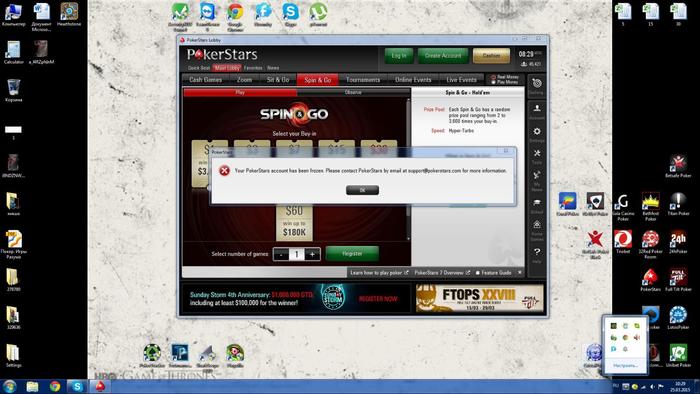Open the School sidebar icon
700x394 pixels.
(537, 206)
